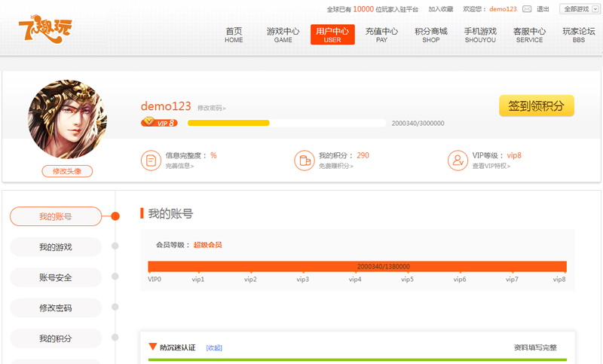Screen dimensions: 603x364
Task: Click the large demo123 profile name
Action: (166, 106)
